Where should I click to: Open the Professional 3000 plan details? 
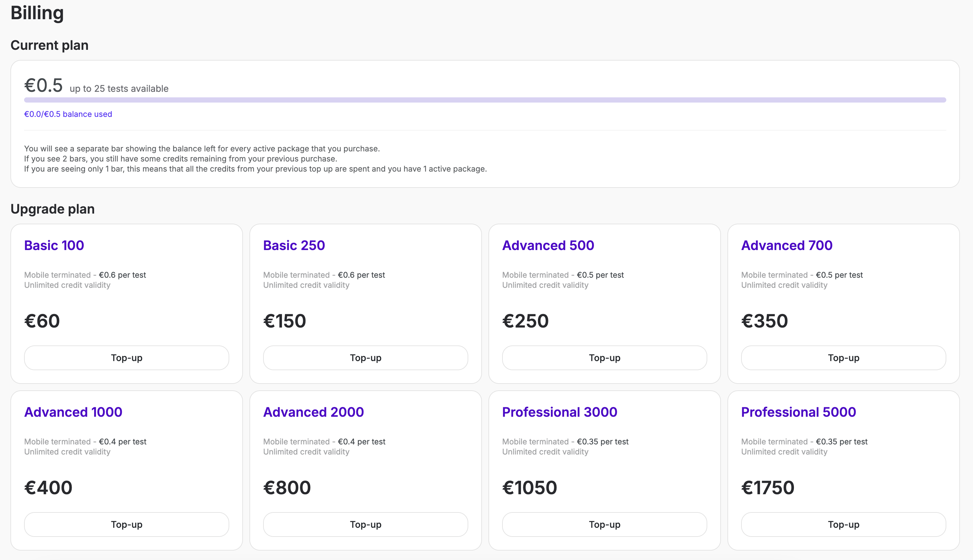click(x=559, y=412)
